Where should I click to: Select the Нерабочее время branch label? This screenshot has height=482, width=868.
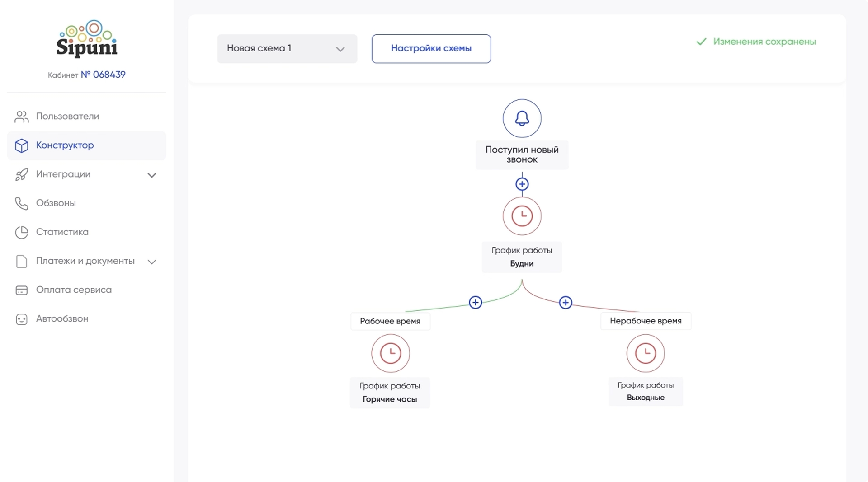(x=645, y=321)
